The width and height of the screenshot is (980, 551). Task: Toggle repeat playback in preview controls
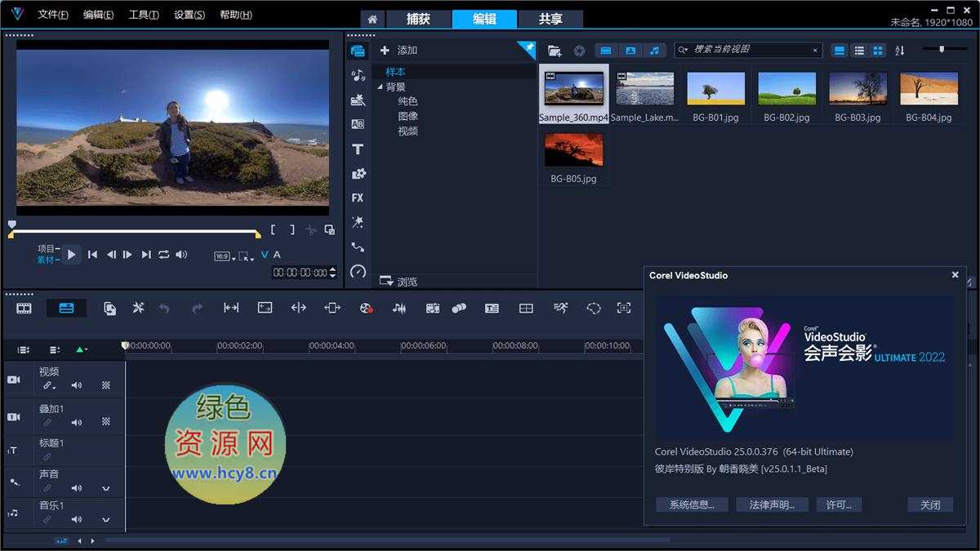[163, 255]
